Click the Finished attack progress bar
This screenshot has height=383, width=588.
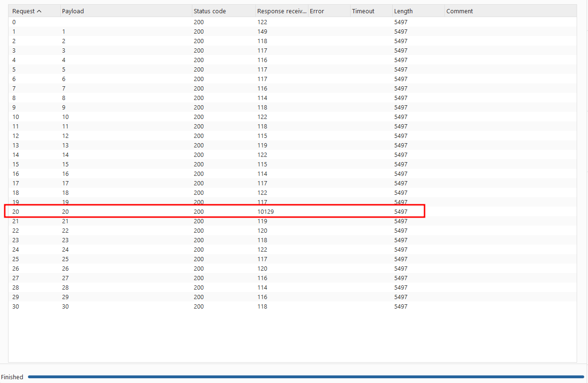click(306, 377)
